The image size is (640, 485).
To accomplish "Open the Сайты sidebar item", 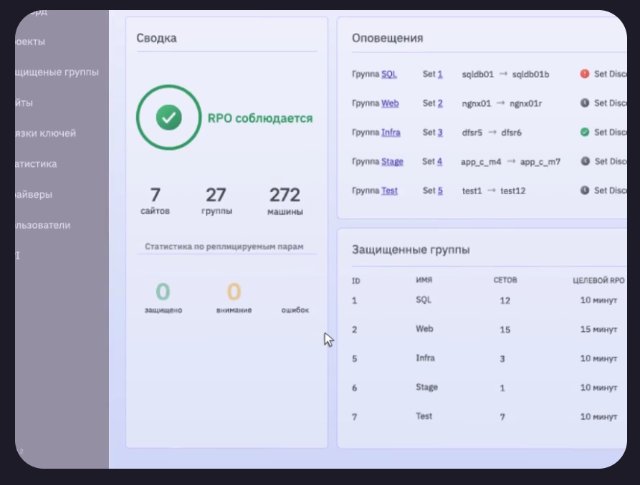I will (x=24, y=103).
